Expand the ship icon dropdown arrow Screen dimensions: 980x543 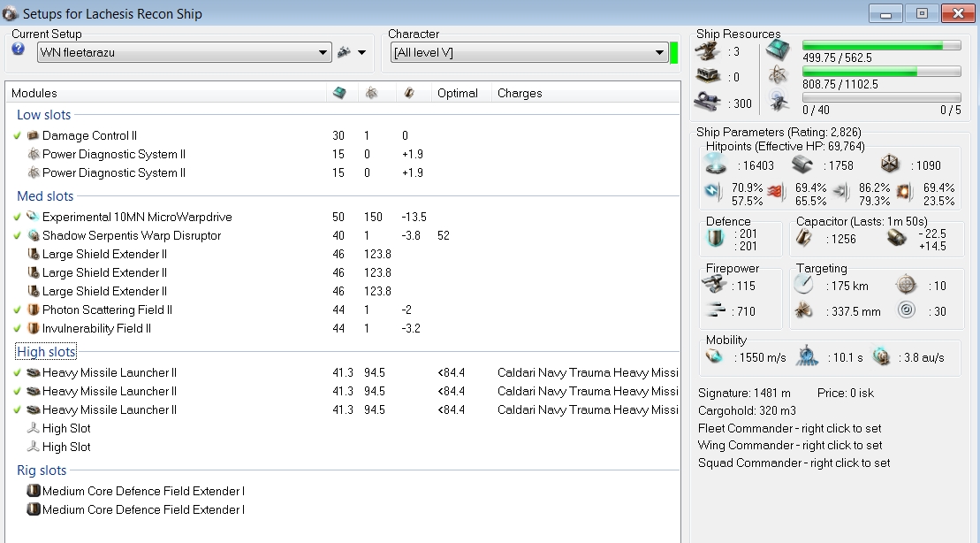[x=361, y=53]
